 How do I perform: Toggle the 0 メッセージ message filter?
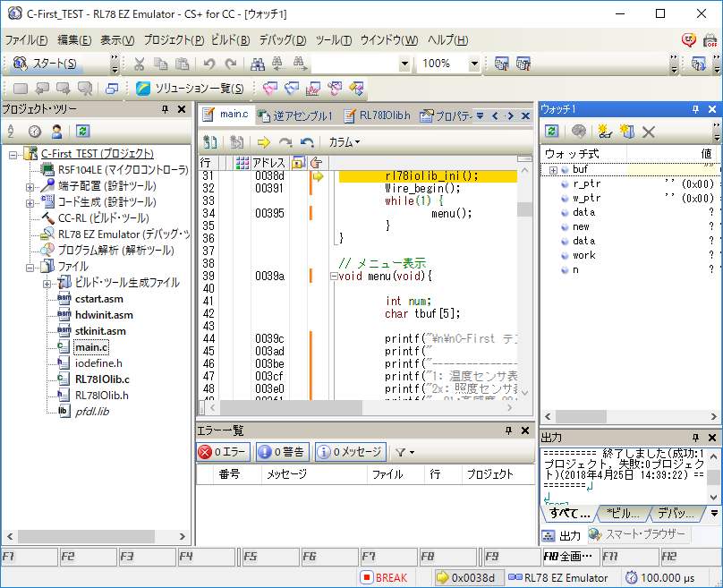349,452
